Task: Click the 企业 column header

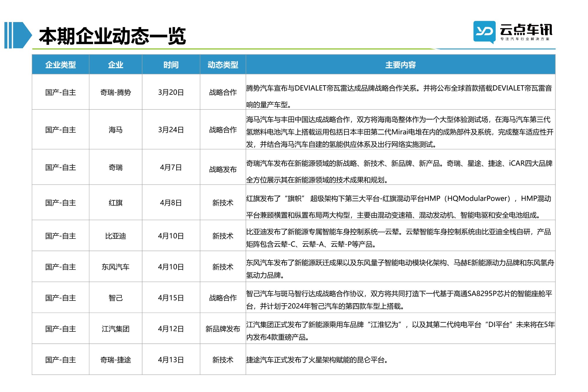Action: [x=116, y=65]
